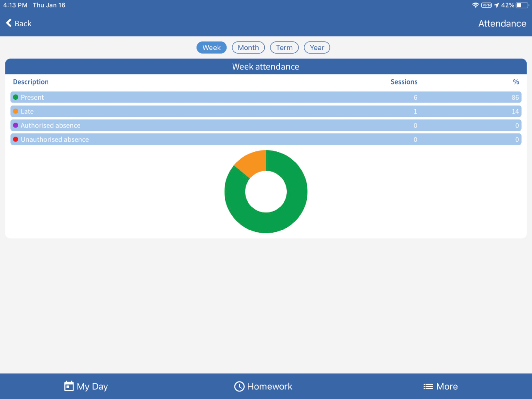
Task: Tap the % column header
Action: tap(516, 82)
